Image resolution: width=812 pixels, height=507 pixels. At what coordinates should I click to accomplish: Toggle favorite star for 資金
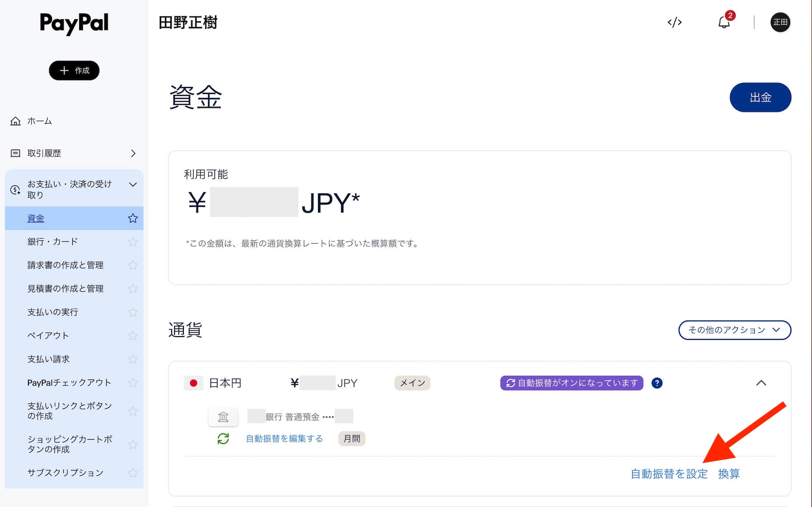click(133, 218)
